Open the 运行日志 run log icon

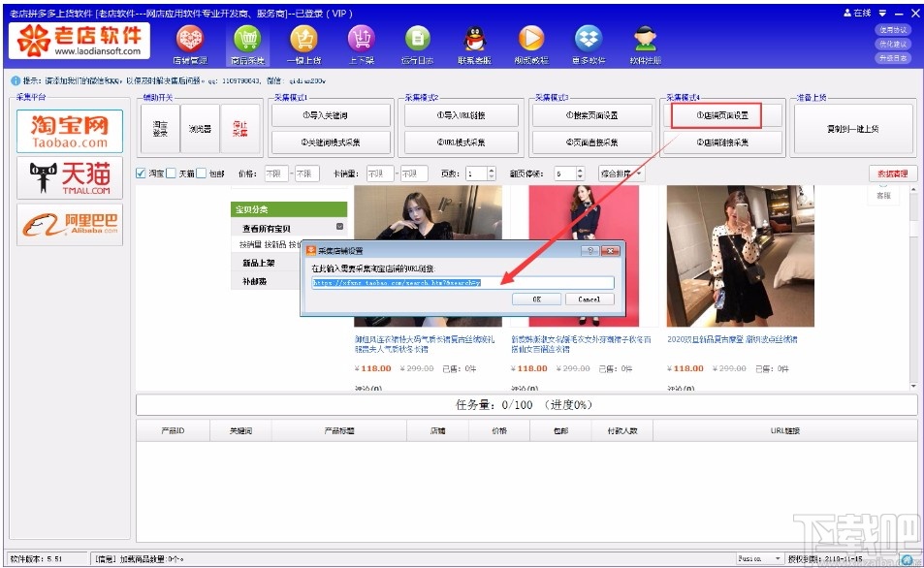click(417, 41)
